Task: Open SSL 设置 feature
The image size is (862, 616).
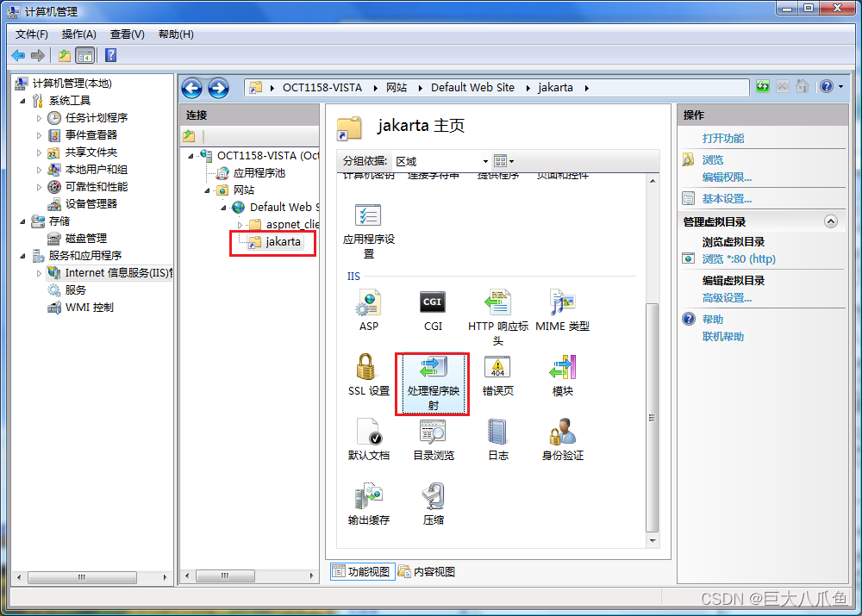Action: pyautogui.click(x=368, y=375)
